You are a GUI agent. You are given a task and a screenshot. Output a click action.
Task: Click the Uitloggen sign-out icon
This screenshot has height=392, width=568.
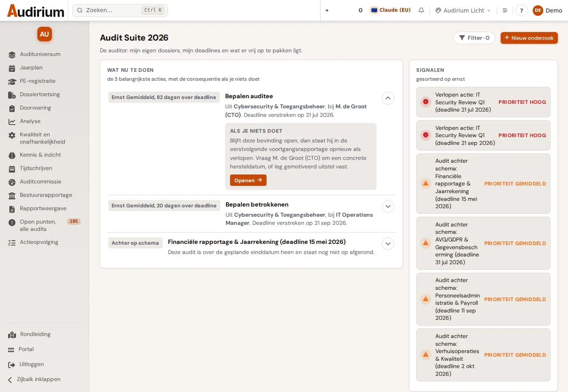coord(12,364)
